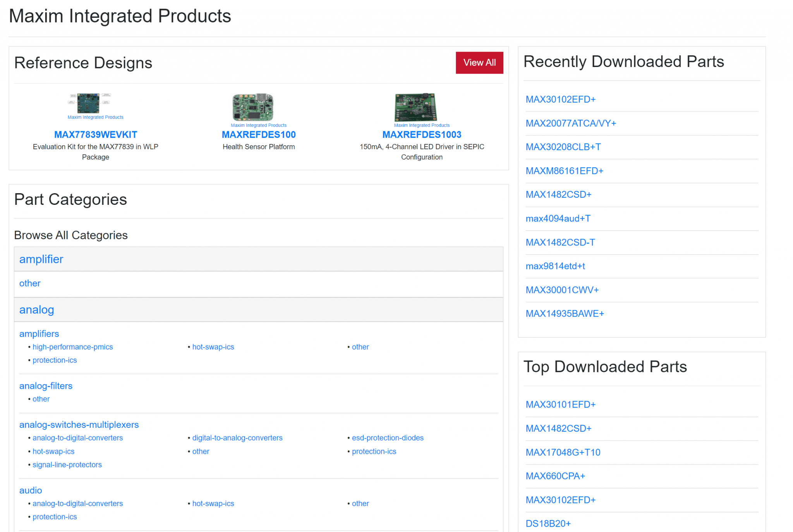This screenshot has width=793, height=532.
Task: Open the audio category
Action: pyautogui.click(x=30, y=490)
